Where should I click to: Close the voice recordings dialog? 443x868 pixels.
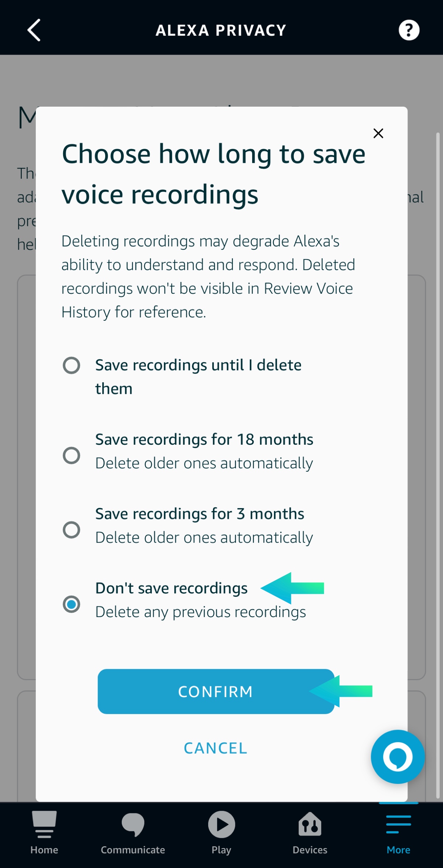[378, 133]
